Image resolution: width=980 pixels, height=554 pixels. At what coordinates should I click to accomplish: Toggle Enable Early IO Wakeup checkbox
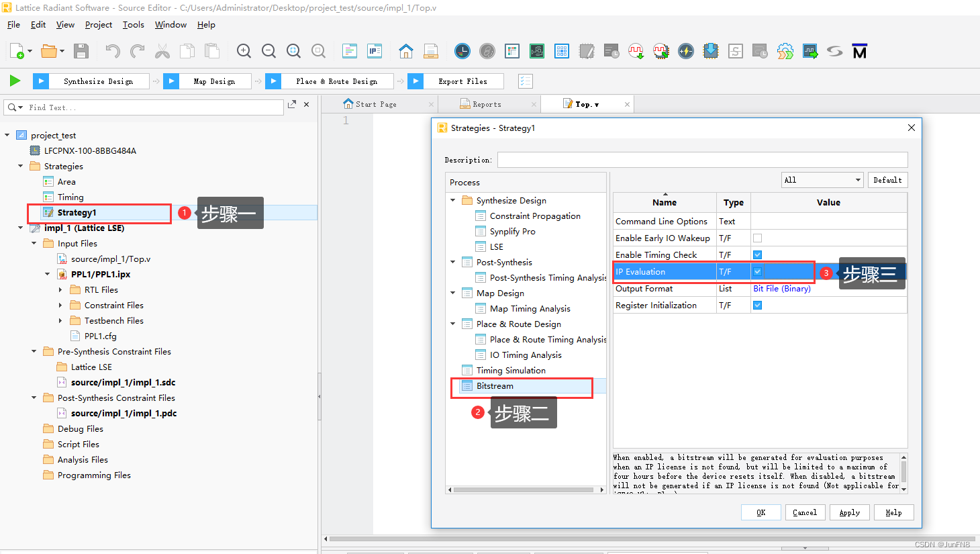tap(757, 238)
